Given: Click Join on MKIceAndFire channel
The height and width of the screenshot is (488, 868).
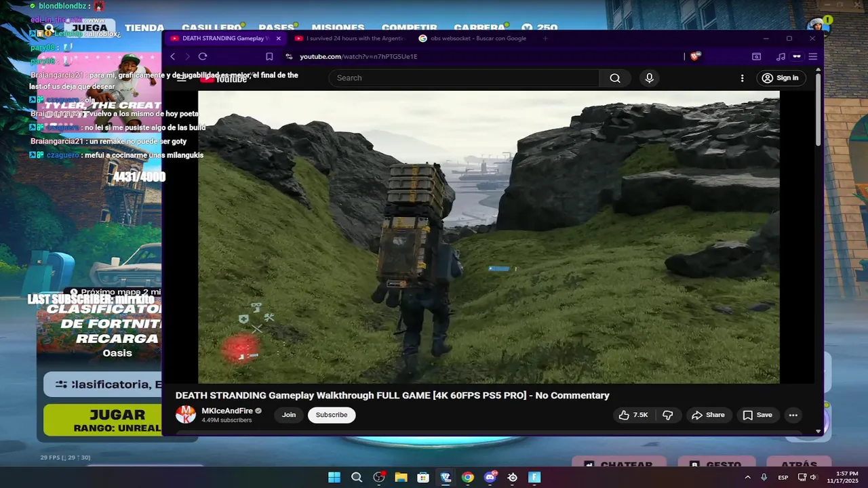Looking at the screenshot, I should point(289,415).
